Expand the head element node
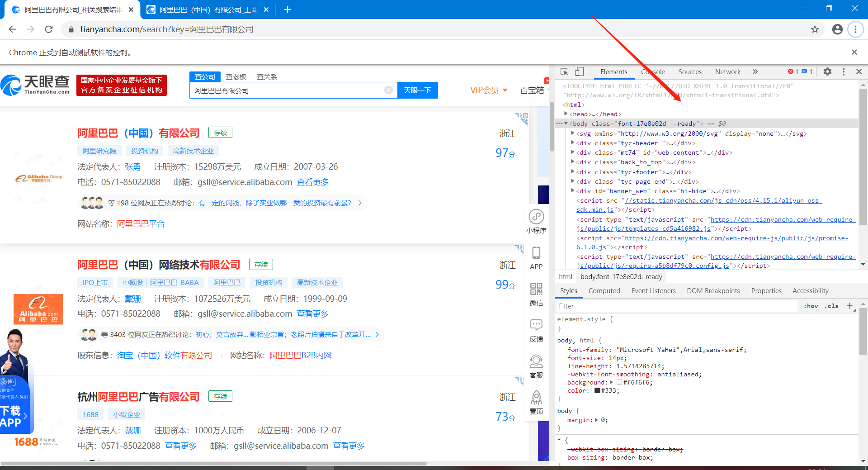This screenshot has height=470, width=868. tap(566, 114)
